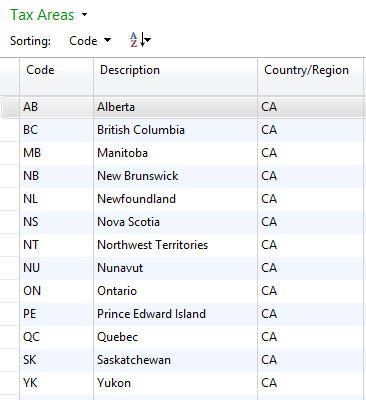The image size is (366, 400).
Task: Select the MB code cell
Action: pos(57,153)
